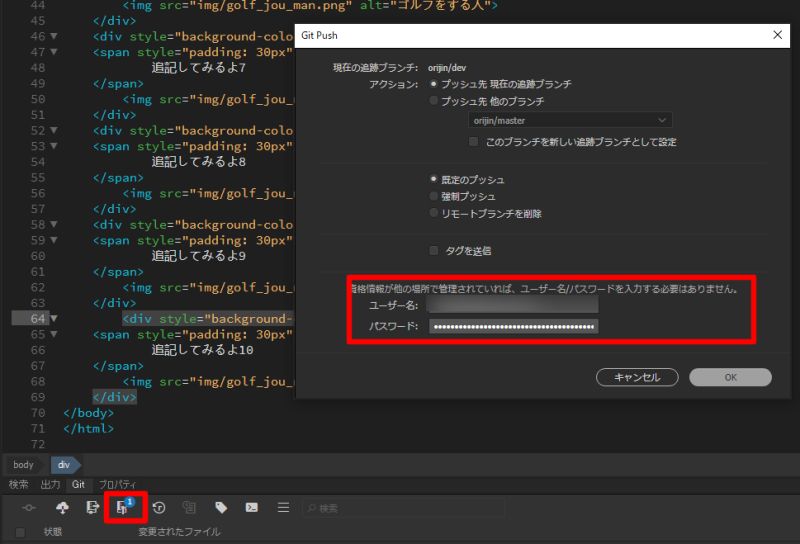Click line number 72 in gutter

38,444
